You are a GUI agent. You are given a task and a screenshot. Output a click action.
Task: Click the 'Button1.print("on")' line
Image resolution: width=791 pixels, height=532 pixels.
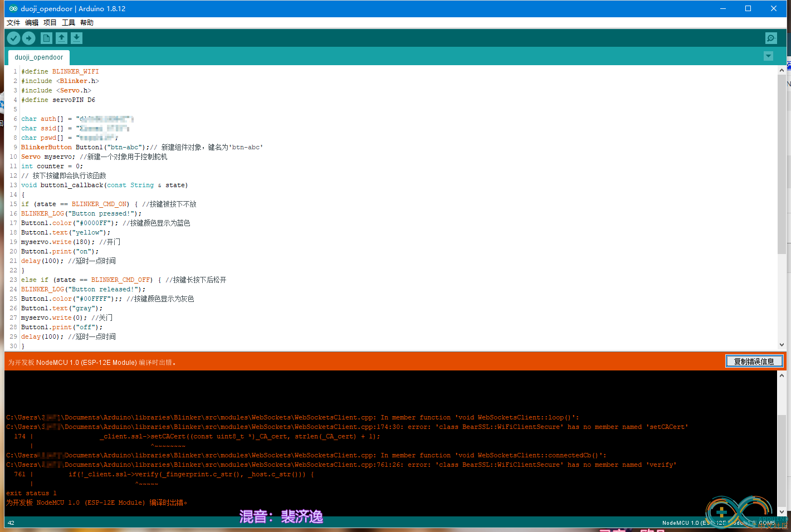[60, 251]
